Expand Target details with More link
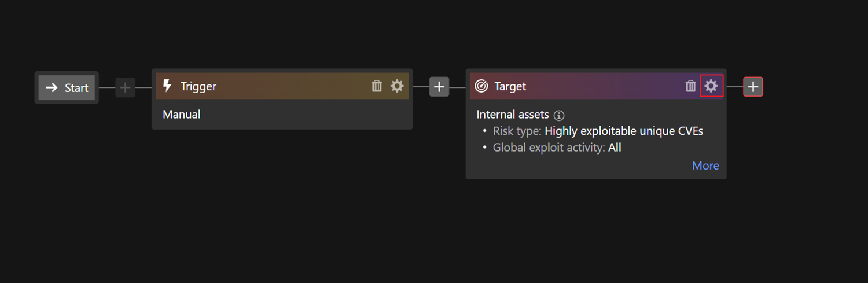This screenshot has height=283, width=868. coord(705,166)
